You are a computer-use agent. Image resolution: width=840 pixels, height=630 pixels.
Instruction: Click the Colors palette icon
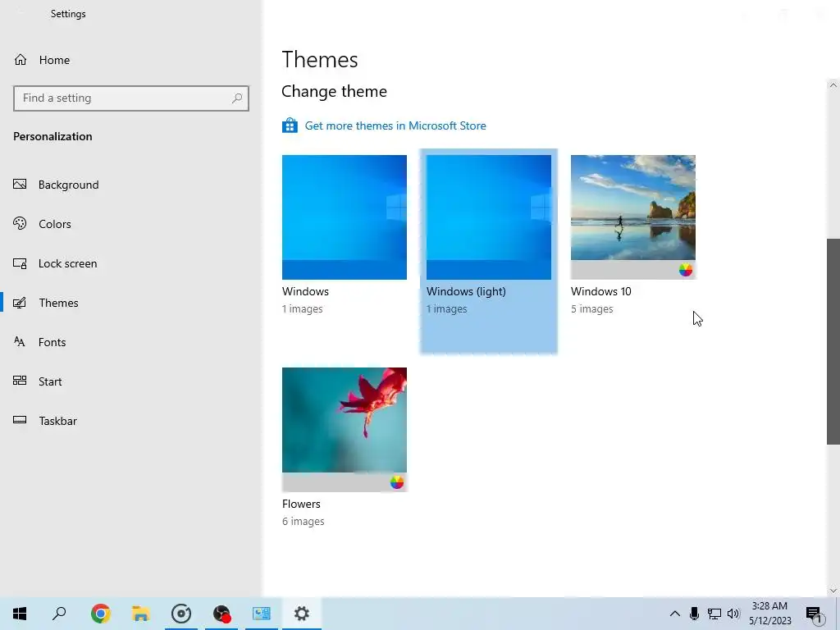[x=20, y=223]
